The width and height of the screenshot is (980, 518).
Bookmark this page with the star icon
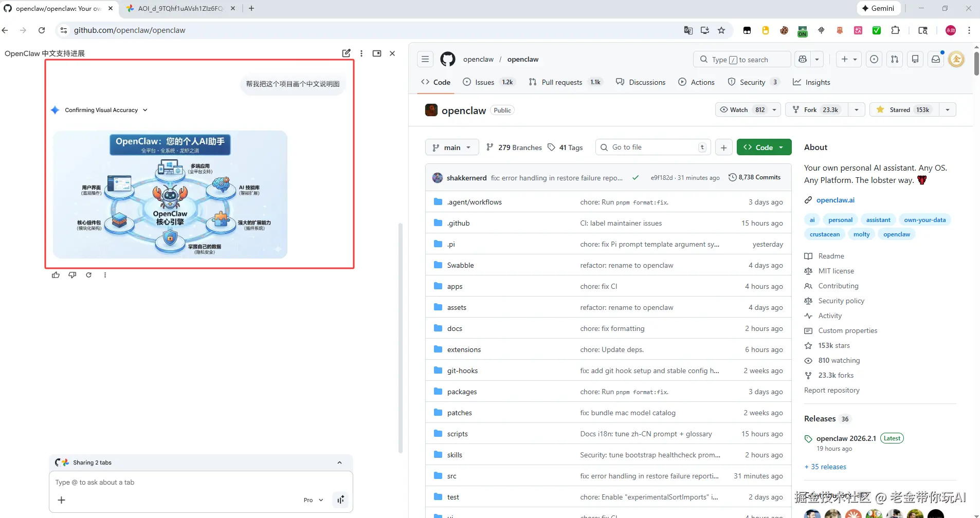pyautogui.click(x=721, y=30)
